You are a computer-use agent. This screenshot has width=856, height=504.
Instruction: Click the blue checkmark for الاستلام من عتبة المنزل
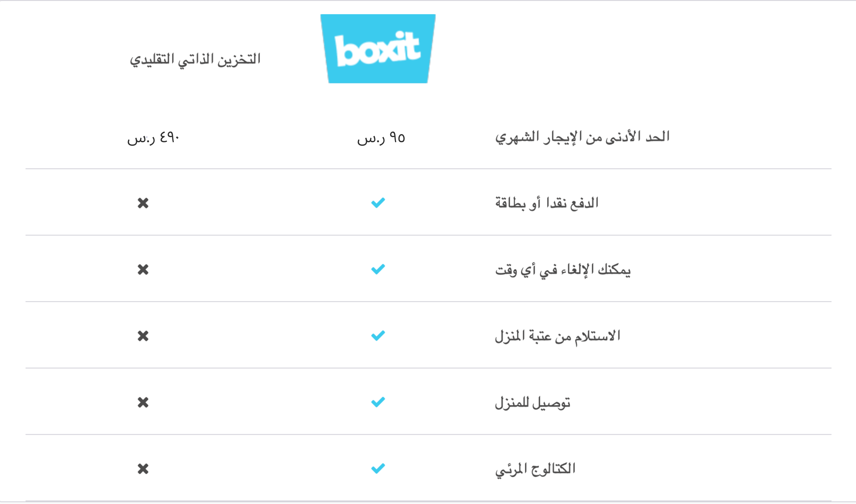click(378, 336)
